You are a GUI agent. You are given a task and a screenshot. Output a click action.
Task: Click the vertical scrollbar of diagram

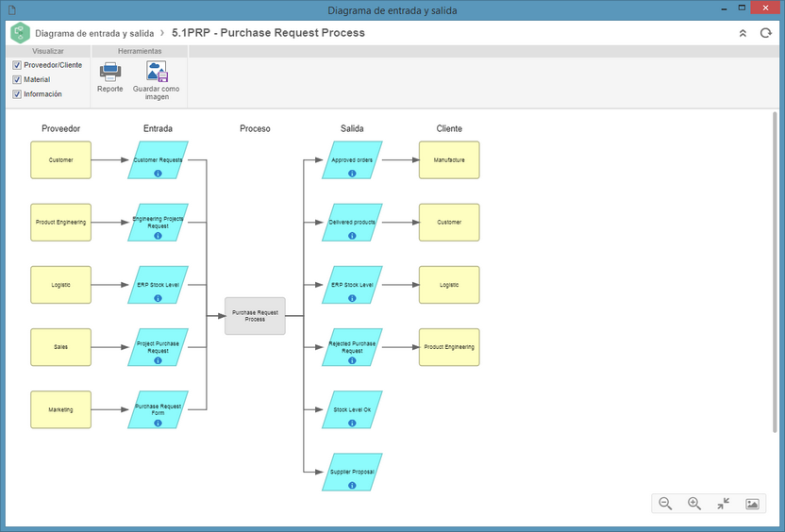(775, 272)
